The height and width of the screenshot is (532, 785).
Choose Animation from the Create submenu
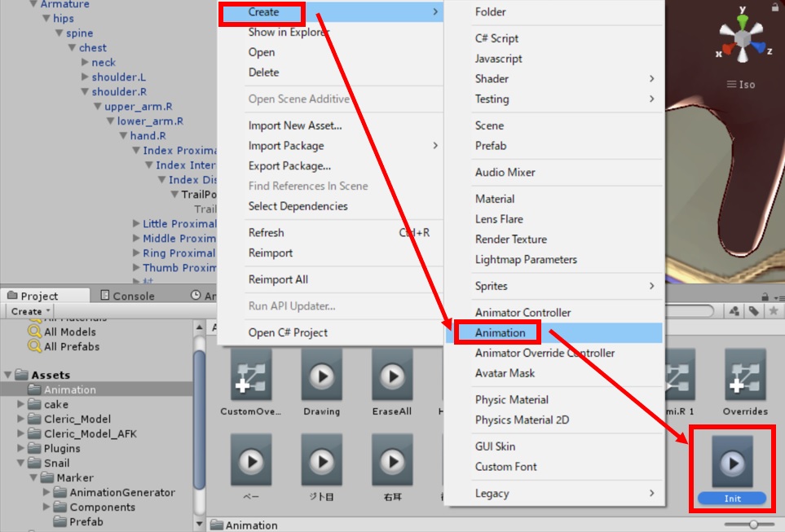click(500, 332)
